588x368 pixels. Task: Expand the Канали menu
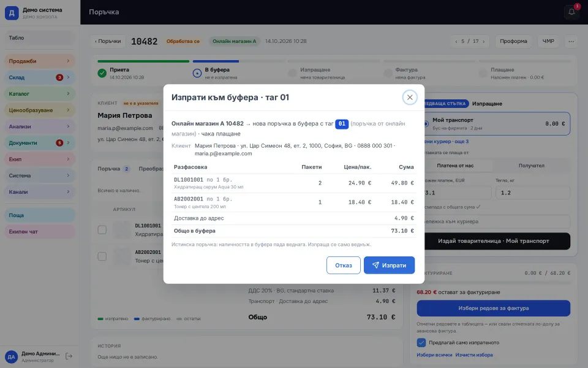coord(40,191)
